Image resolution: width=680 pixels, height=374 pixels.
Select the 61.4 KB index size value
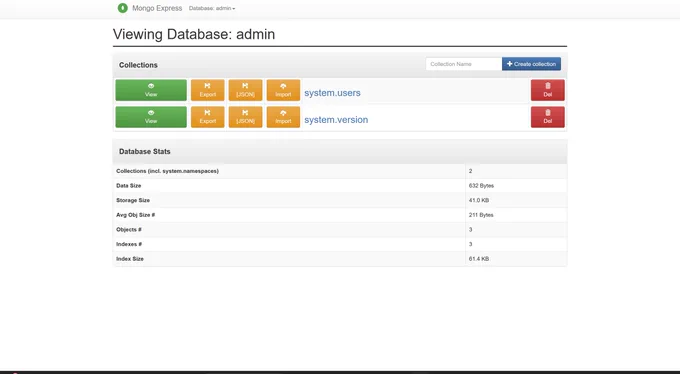click(x=479, y=259)
